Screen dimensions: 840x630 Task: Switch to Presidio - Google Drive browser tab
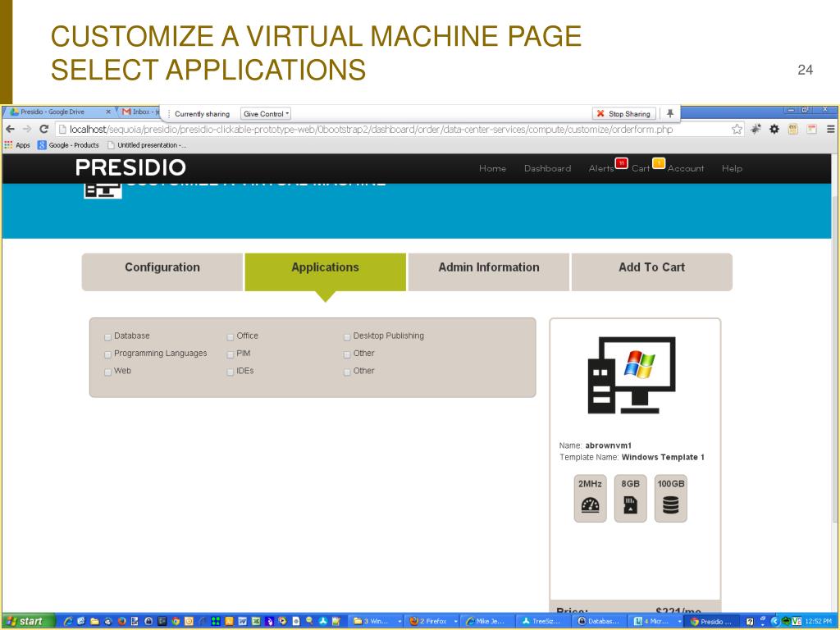[x=58, y=112]
